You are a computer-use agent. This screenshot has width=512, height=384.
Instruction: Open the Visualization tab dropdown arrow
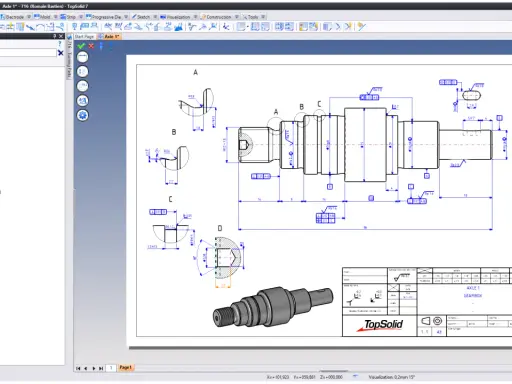point(195,16)
